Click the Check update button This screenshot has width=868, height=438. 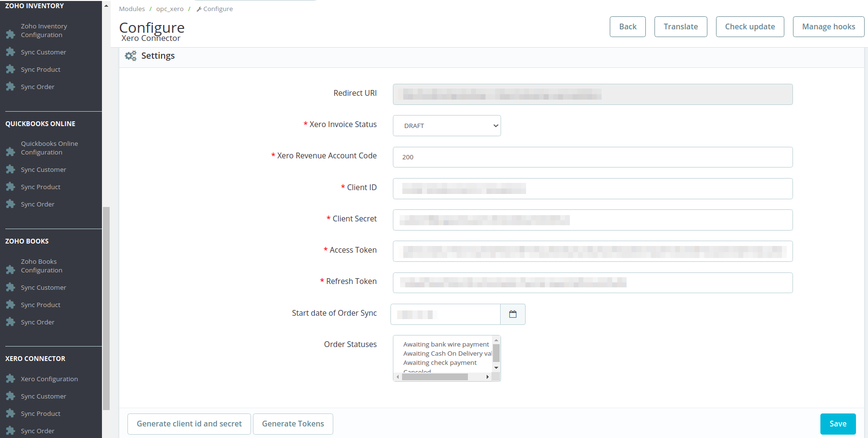tap(750, 26)
